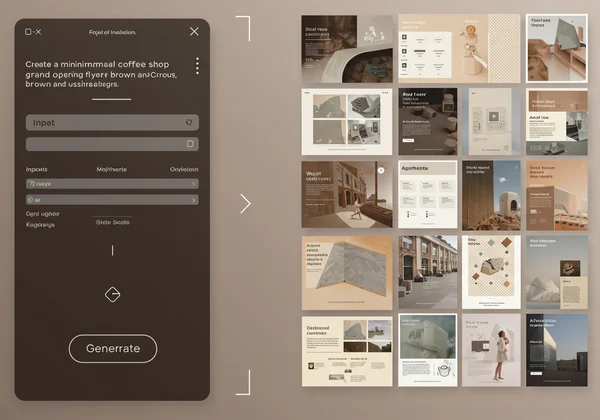Select the Inpcets tab
This screenshot has width=600, height=420.
pos(36,169)
